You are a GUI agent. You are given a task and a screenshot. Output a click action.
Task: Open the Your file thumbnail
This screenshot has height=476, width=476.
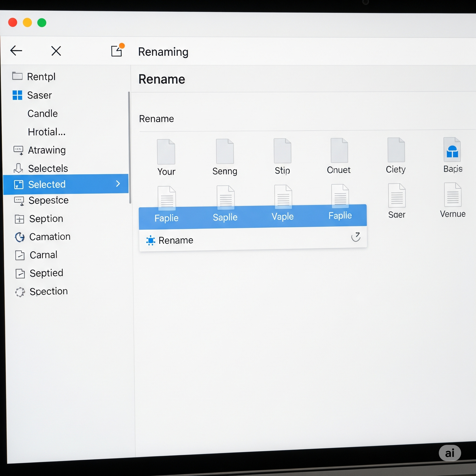[166, 152]
